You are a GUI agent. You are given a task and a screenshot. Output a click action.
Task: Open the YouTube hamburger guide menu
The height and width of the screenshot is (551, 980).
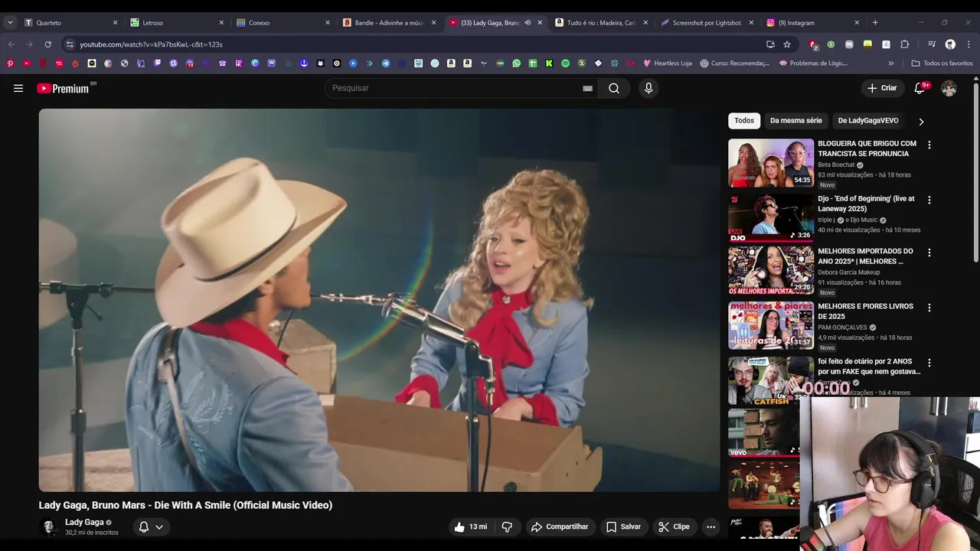pos(18,88)
